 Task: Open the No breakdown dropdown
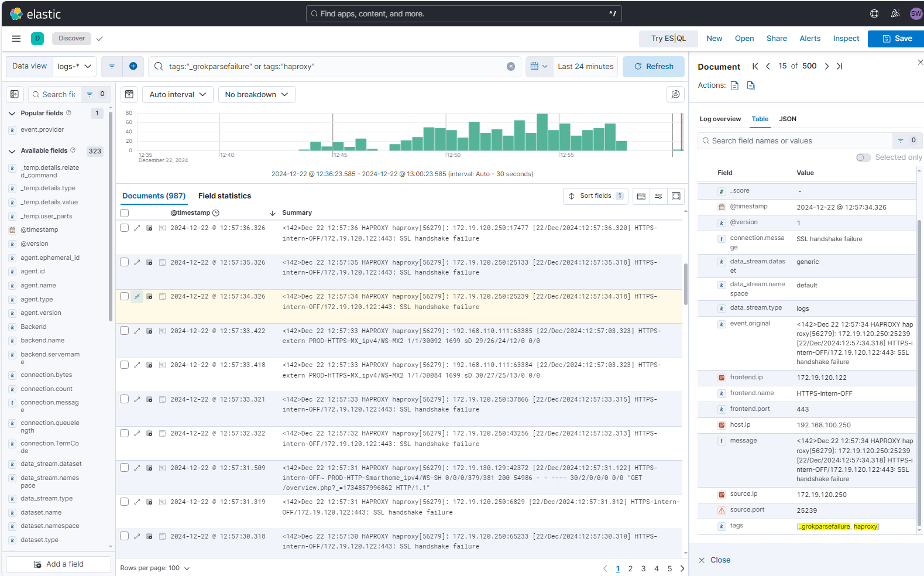tap(256, 94)
